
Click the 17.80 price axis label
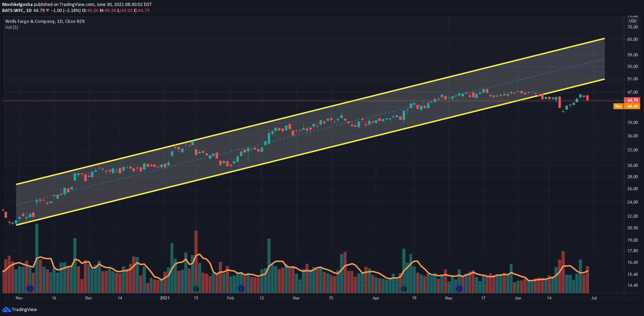click(633, 251)
